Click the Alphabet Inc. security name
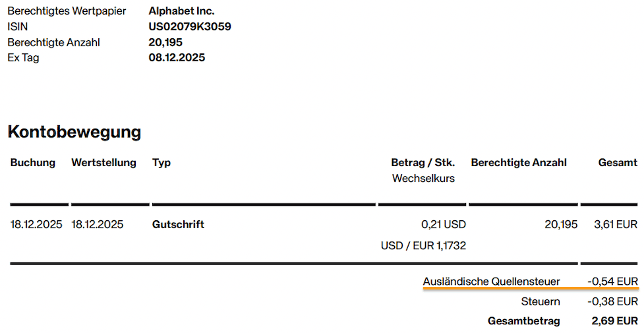The width and height of the screenshot is (644, 333). (x=181, y=11)
